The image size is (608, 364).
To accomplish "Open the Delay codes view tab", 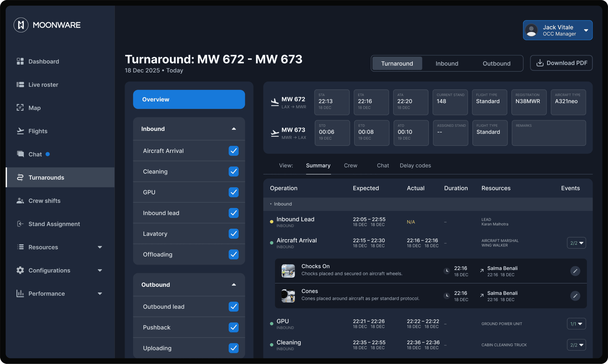I will 415,166.
